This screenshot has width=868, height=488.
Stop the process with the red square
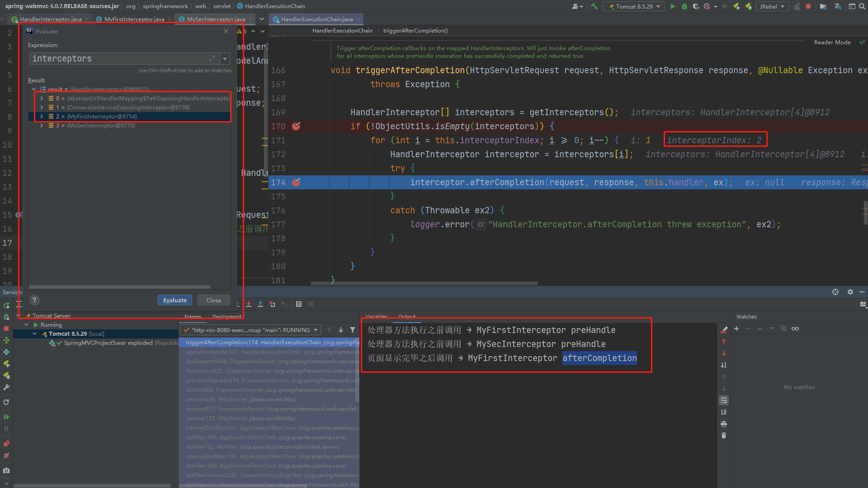[x=808, y=6]
